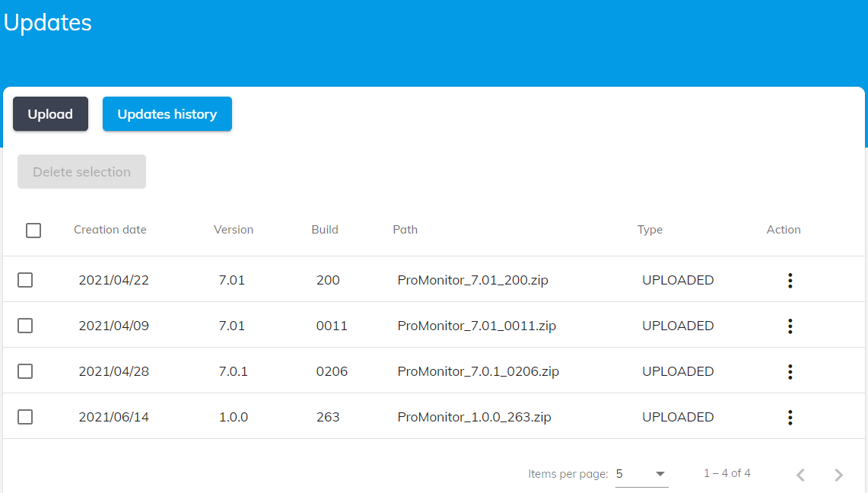Sort by Creation date column header
The height and width of the screenshot is (493, 868).
pyautogui.click(x=110, y=230)
